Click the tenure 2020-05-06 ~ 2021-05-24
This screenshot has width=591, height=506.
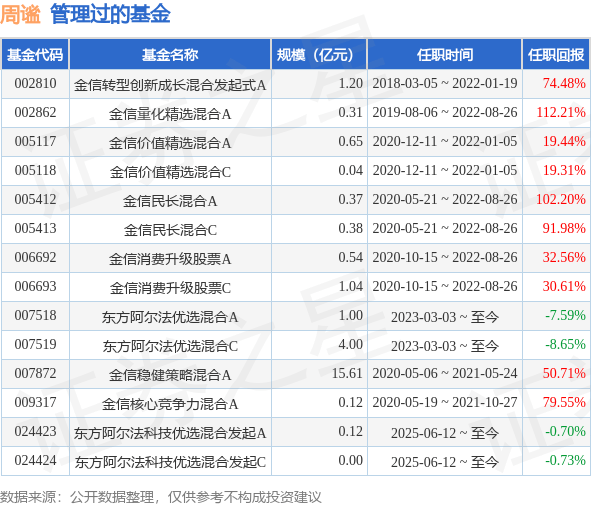pyautogui.click(x=445, y=374)
